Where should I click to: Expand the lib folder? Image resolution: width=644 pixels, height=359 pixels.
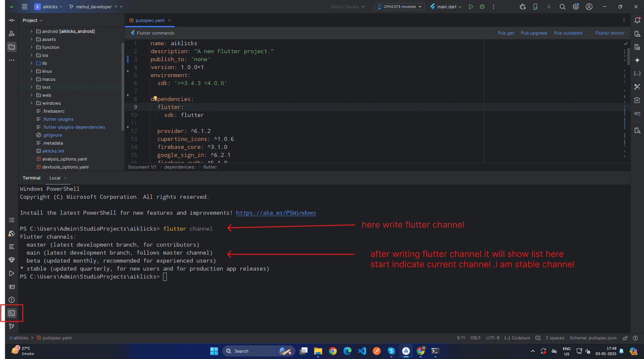31,63
